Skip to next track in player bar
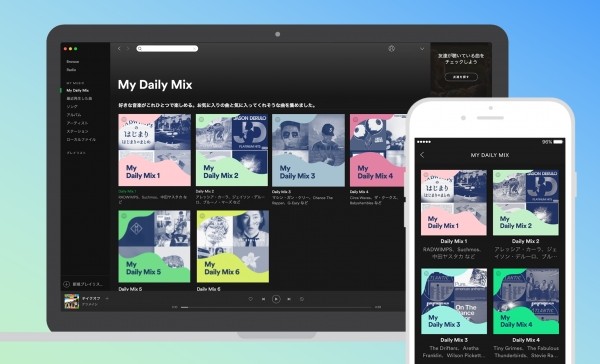Viewport: 600px width, 364px height. click(x=289, y=299)
